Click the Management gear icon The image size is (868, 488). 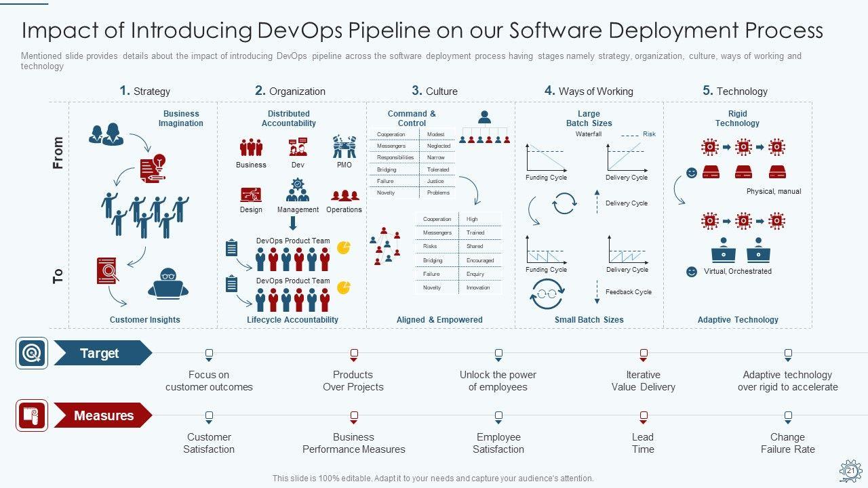click(298, 190)
